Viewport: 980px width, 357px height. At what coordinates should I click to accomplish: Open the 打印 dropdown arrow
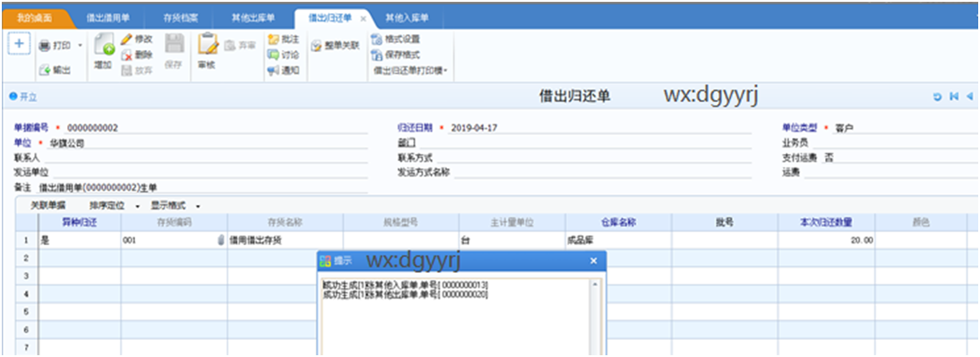(80, 46)
